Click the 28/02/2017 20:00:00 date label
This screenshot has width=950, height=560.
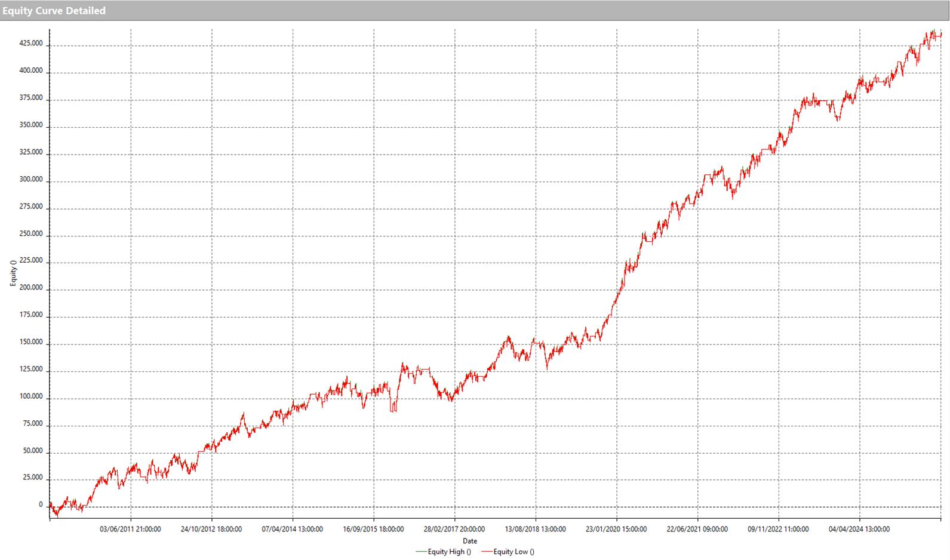click(454, 529)
